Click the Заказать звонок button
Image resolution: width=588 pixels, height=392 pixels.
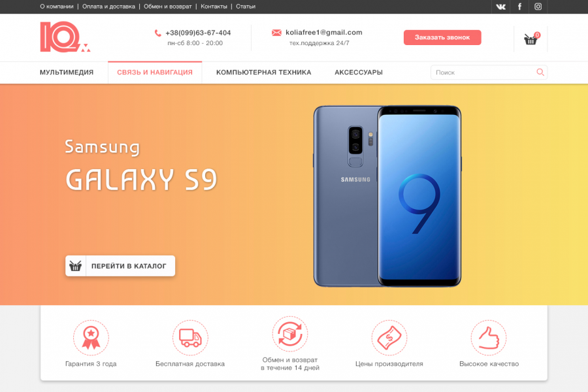pos(442,37)
